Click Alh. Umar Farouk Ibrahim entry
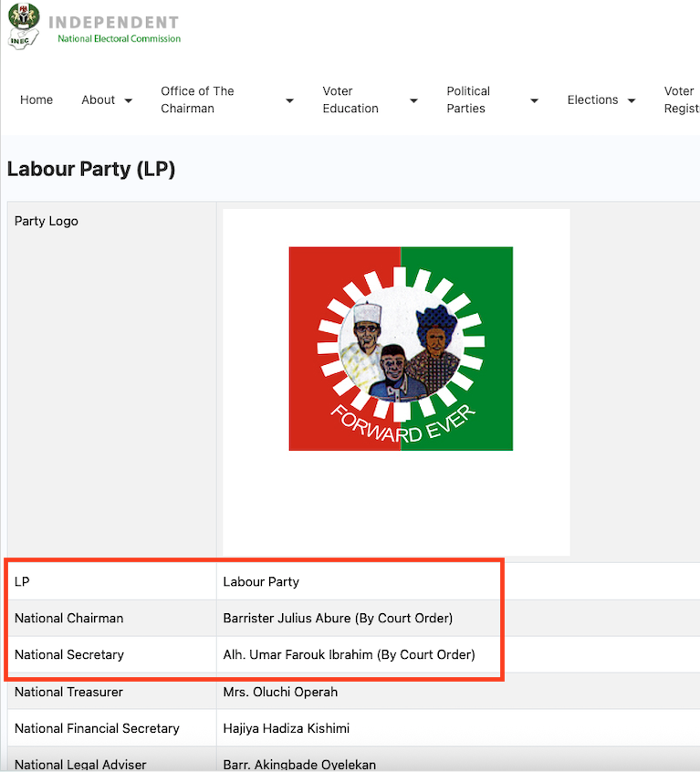This screenshot has width=700, height=772. pos(349,655)
